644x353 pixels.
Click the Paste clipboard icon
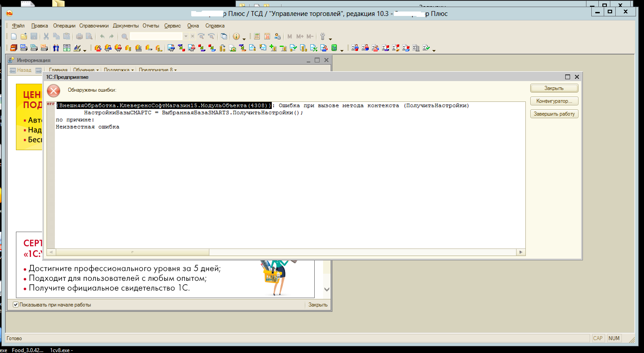pyautogui.click(x=66, y=36)
